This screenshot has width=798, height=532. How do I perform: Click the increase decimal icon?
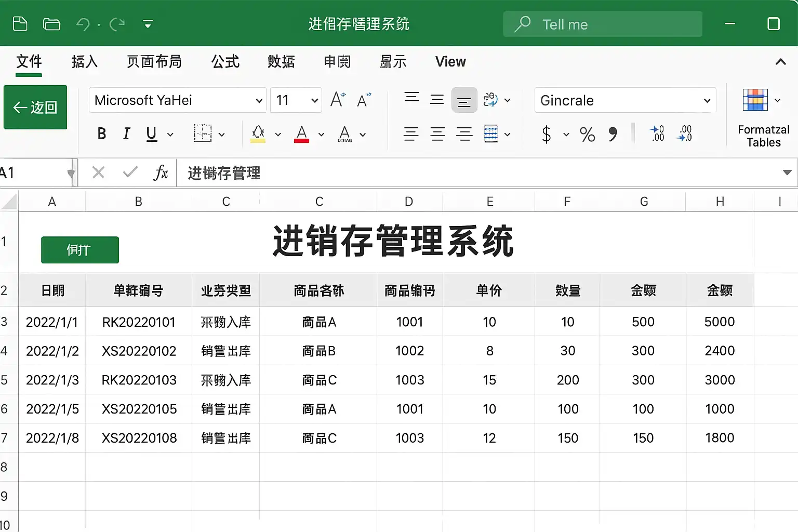(x=657, y=134)
